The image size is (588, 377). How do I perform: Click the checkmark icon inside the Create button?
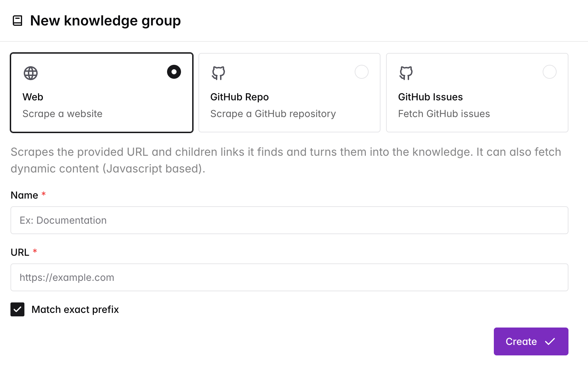(550, 341)
